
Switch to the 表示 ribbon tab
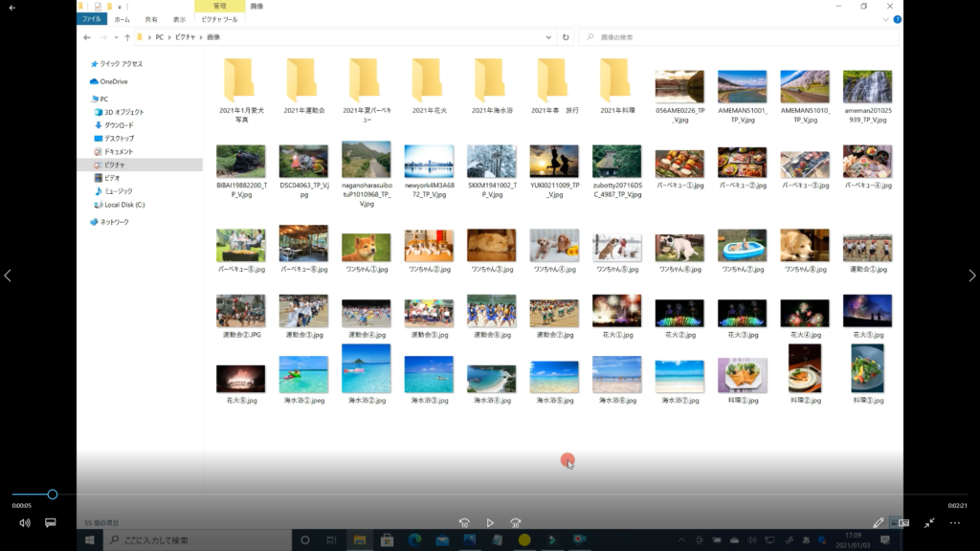tap(180, 19)
